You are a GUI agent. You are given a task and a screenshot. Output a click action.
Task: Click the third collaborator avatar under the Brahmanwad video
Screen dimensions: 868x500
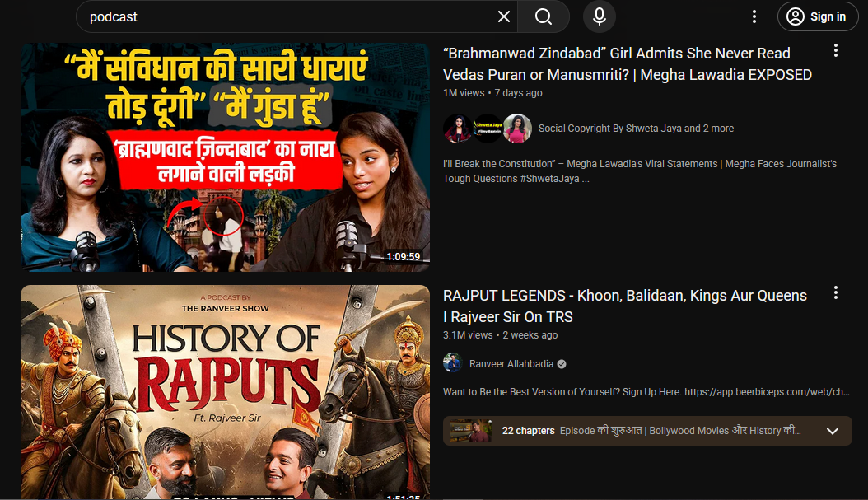pyautogui.click(x=517, y=129)
